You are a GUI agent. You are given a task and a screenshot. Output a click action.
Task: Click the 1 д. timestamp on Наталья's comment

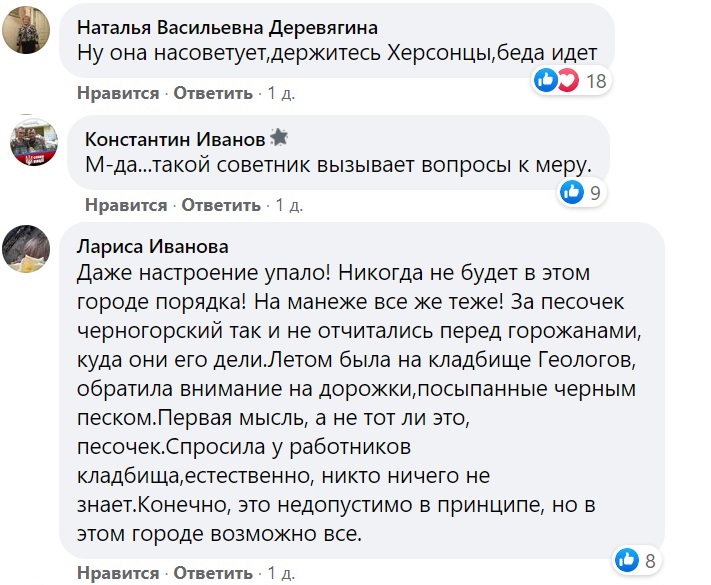281,93
